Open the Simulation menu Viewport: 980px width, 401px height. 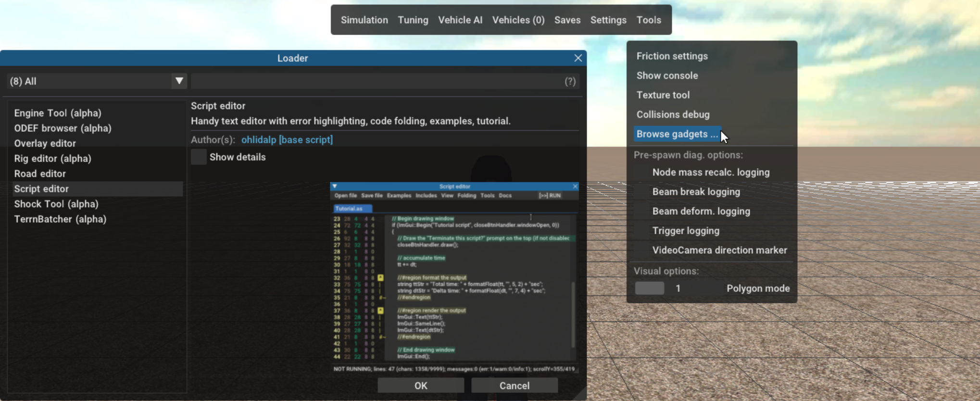tap(364, 20)
